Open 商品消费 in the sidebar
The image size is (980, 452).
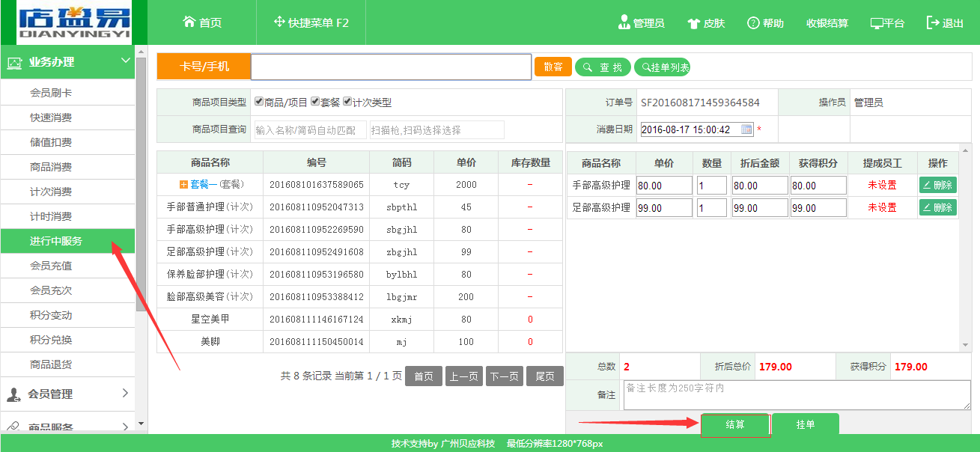[67, 167]
